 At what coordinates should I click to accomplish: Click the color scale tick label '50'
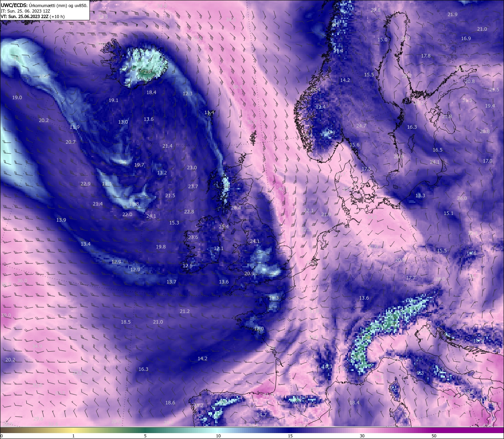434,436
